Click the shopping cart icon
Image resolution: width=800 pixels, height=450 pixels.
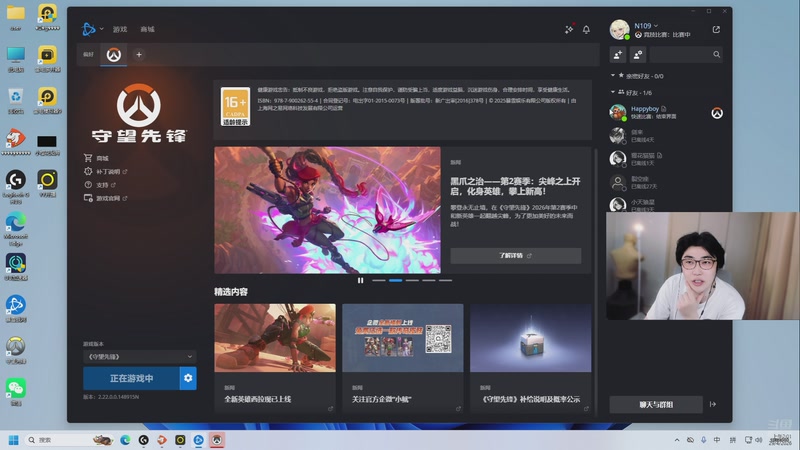coord(88,158)
